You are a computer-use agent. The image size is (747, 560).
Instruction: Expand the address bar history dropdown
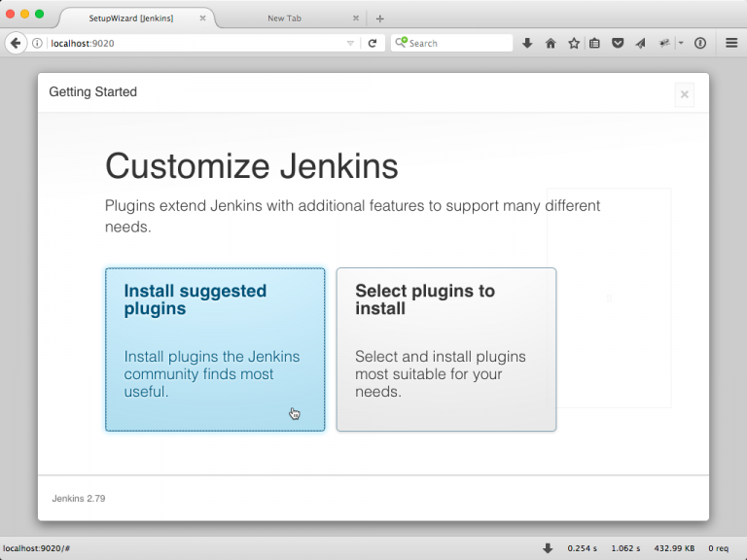pos(351,43)
